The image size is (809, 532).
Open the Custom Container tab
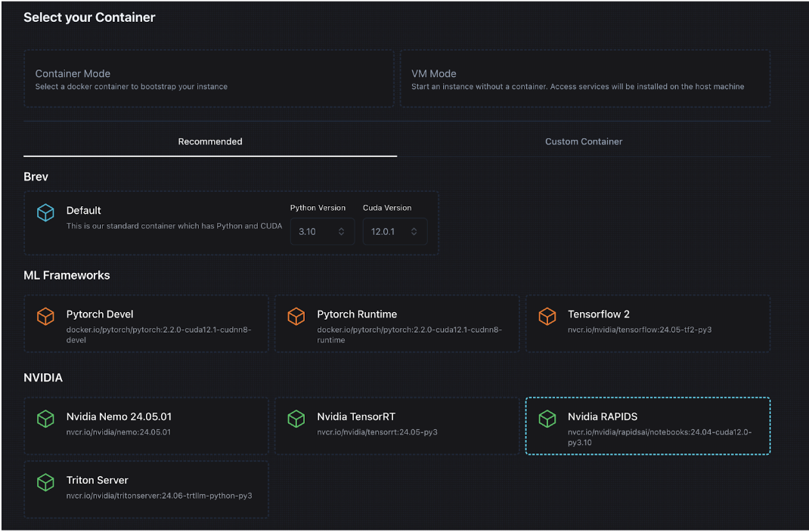click(584, 141)
